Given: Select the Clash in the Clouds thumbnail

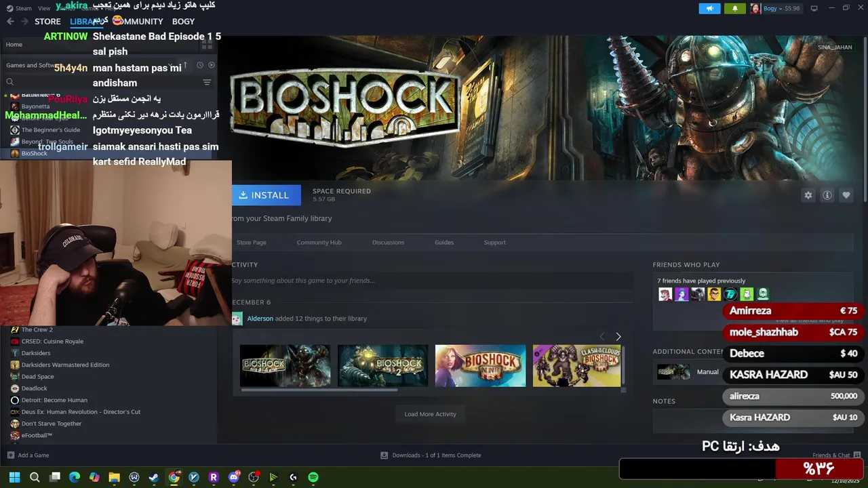Looking at the screenshot, I should 577,365.
